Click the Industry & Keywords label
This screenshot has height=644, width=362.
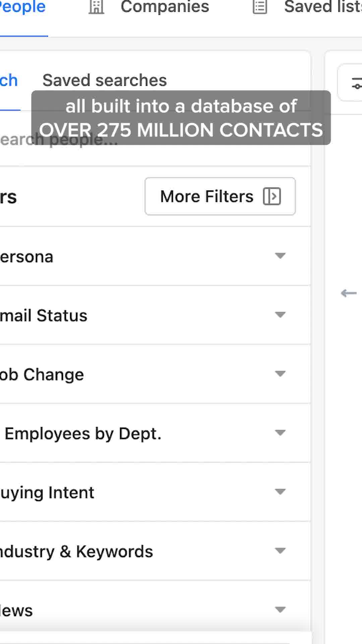point(76,552)
